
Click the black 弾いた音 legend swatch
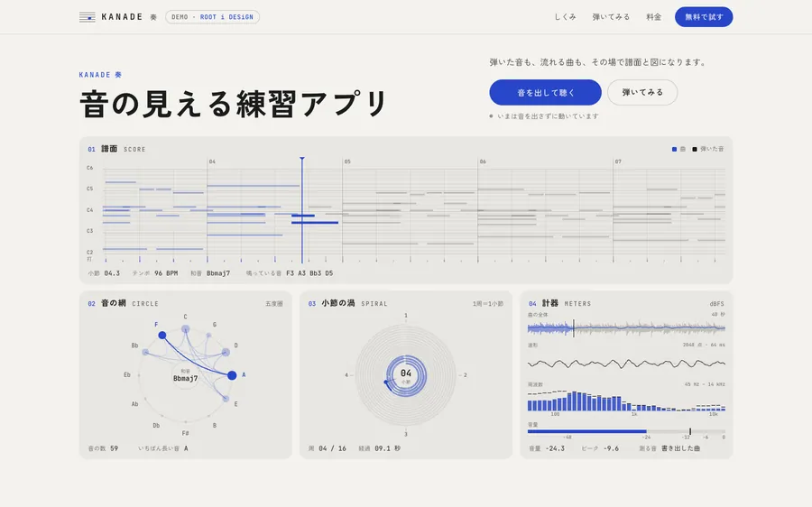click(695, 149)
